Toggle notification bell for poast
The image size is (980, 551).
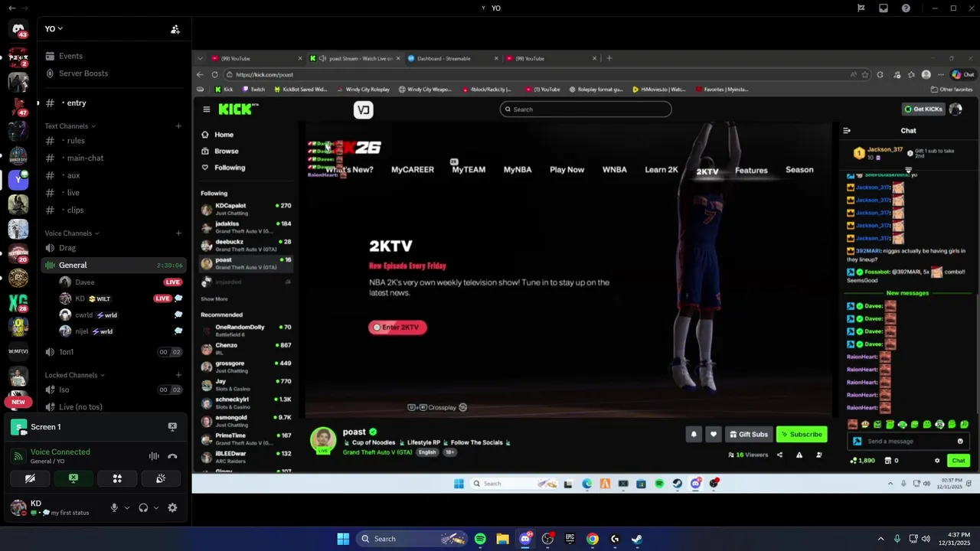pyautogui.click(x=694, y=435)
